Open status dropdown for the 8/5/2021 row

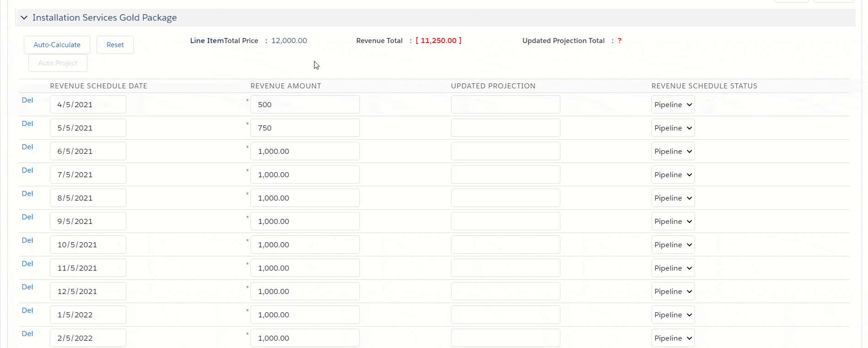673,198
